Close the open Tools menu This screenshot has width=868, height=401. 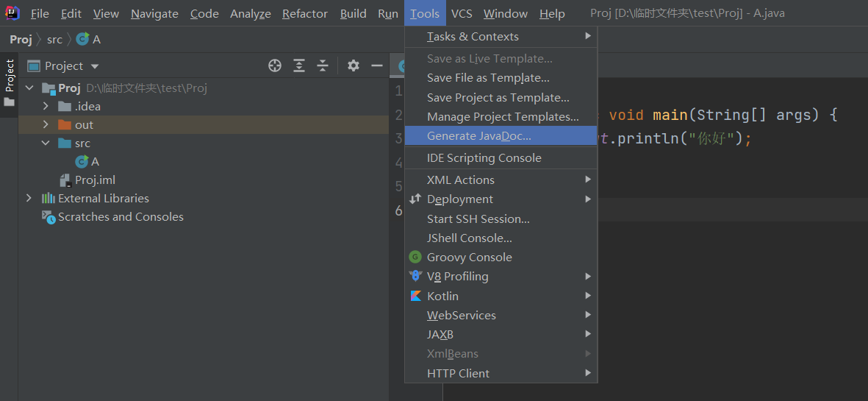click(425, 13)
